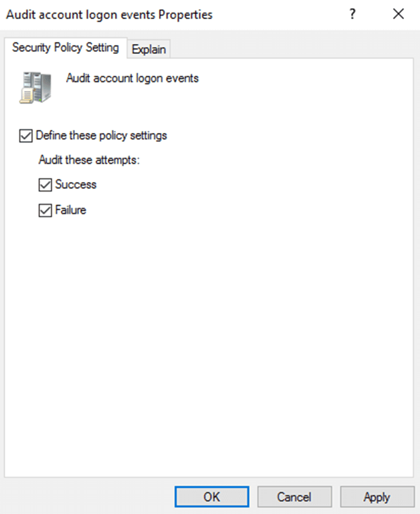Screen dimensions: 420x514
Task: Click the dialog title text in title bar
Action: pyautogui.click(x=109, y=15)
